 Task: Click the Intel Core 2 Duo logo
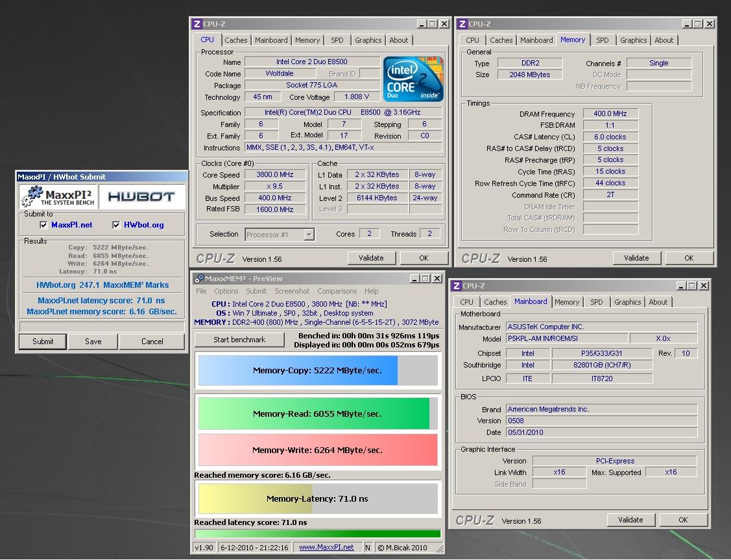click(413, 79)
